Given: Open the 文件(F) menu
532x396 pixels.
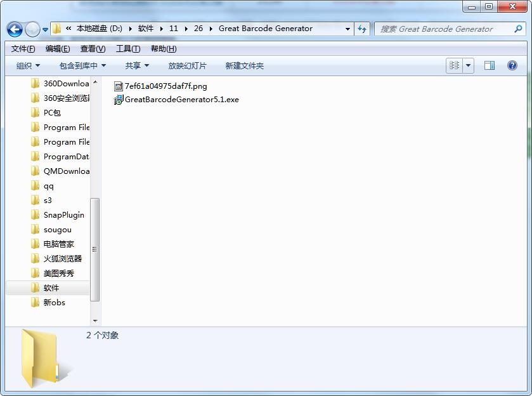Looking at the screenshot, I should (x=23, y=49).
